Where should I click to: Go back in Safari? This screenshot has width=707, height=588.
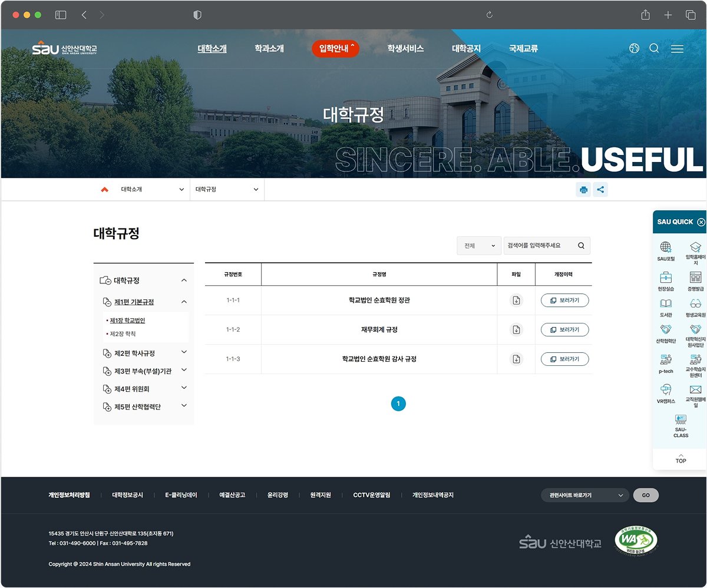point(84,15)
